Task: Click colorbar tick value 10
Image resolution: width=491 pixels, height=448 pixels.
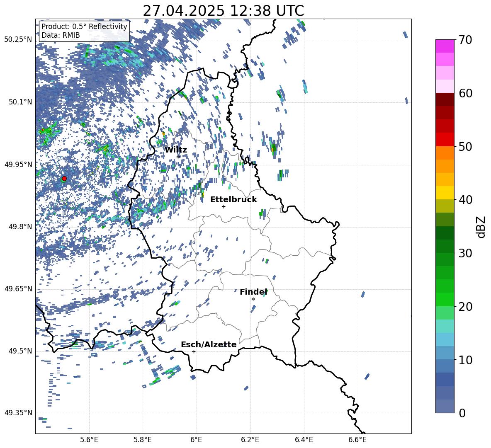Action: point(465,360)
